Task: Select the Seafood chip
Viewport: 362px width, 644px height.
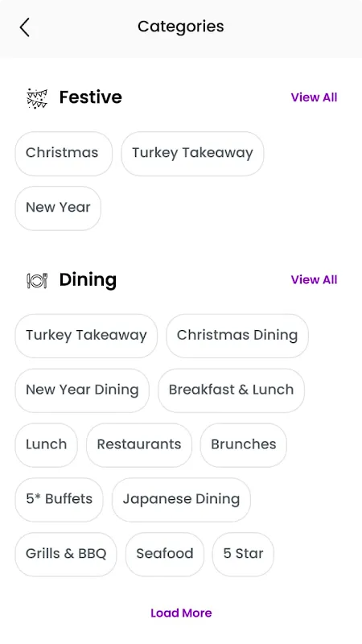Action: click(x=165, y=555)
